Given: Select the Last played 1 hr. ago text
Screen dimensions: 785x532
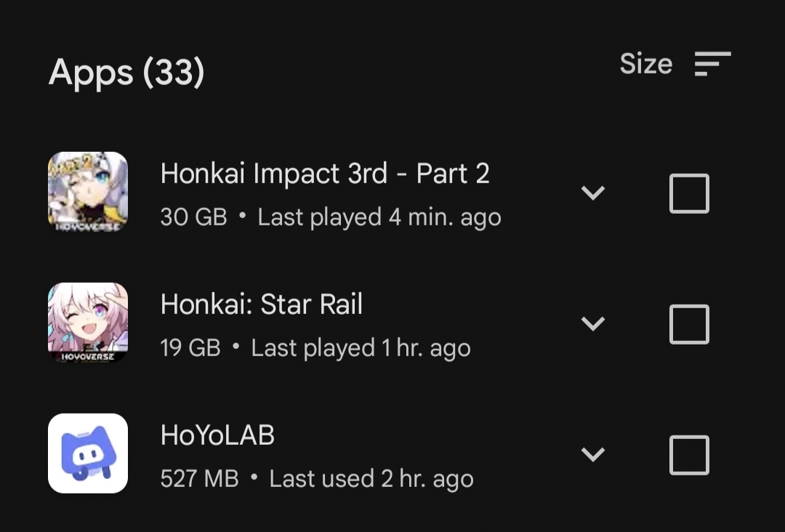Looking at the screenshot, I should coord(361,347).
